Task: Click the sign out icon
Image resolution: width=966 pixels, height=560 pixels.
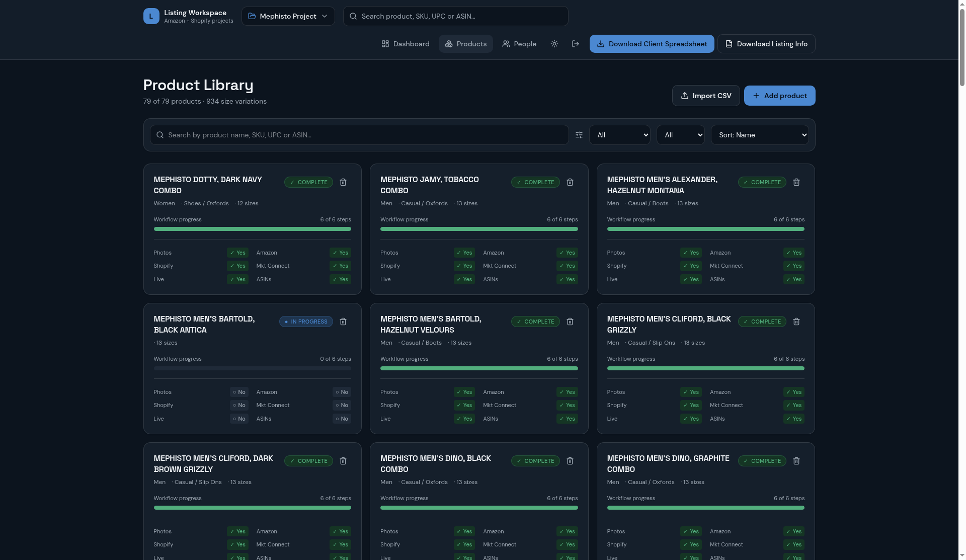Action: [576, 44]
